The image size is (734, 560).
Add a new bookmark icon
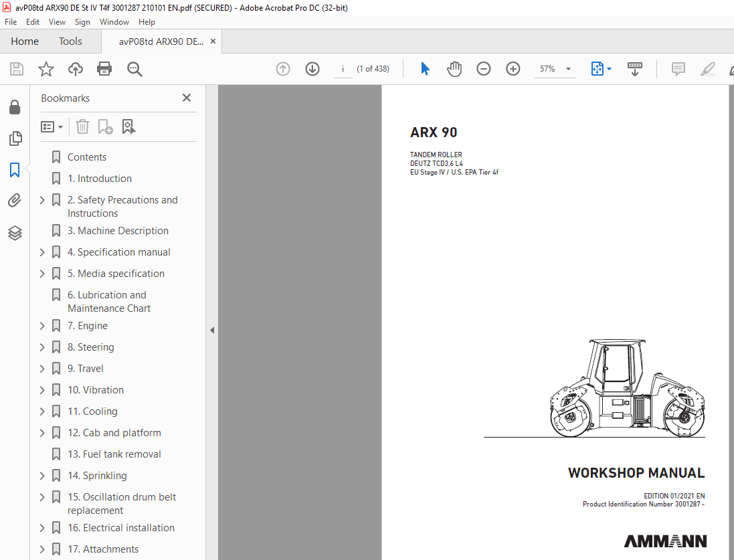click(x=105, y=126)
